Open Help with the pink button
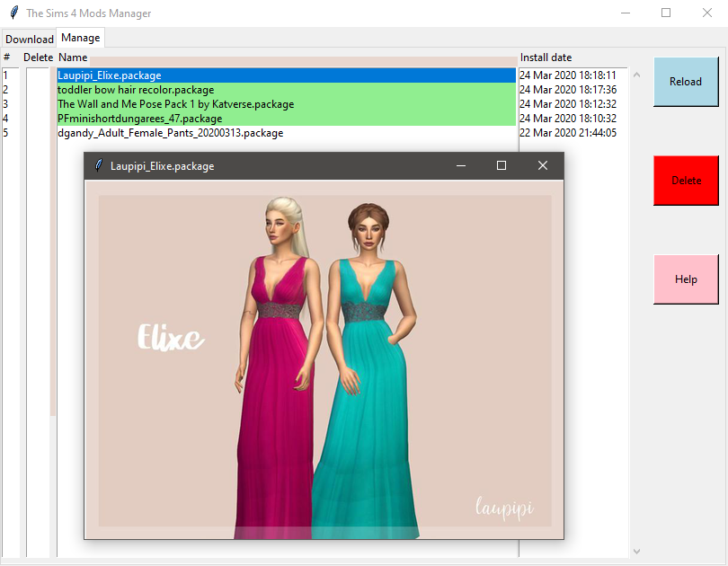 tap(686, 279)
